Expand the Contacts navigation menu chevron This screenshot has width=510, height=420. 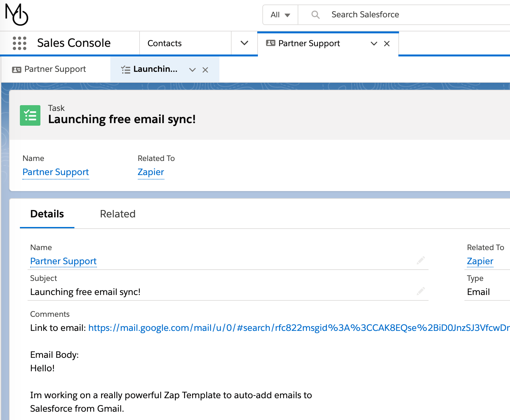coord(244,43)
